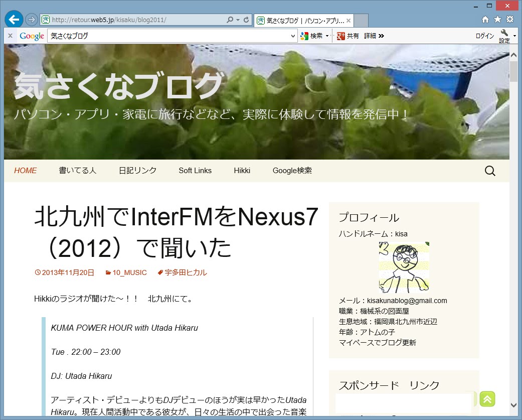Image resolution: width=522 pixels, height=420 pixels.
Task: Open the HOME menu item
Action: (25, 171)
